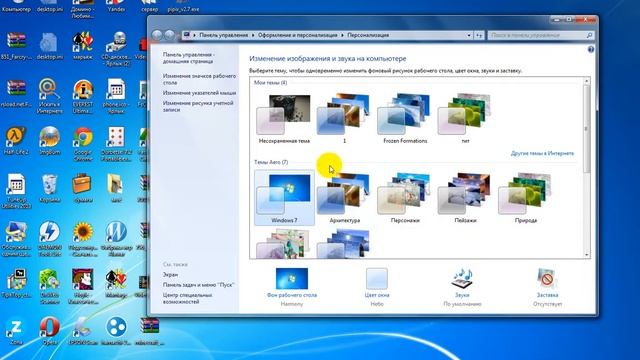
Task: Select the Корзина recycle bin icon
Action: coord(49,189)
